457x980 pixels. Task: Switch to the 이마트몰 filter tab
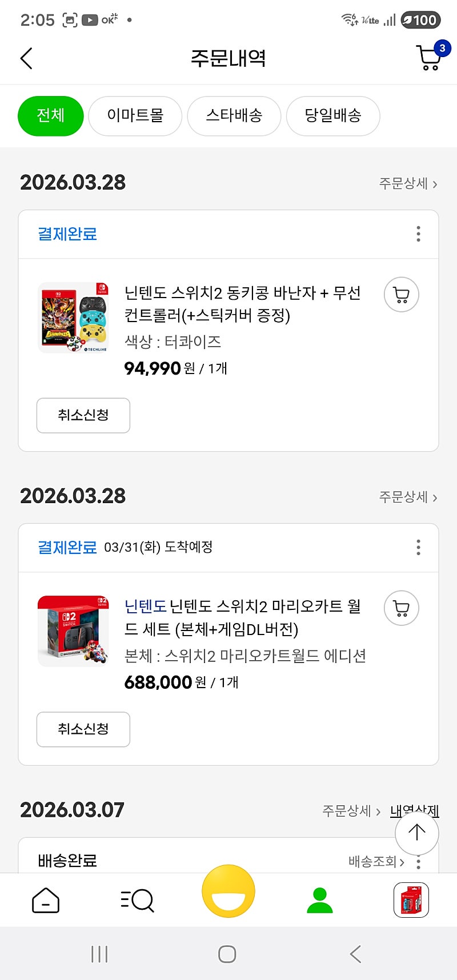(x=135, y=116)
